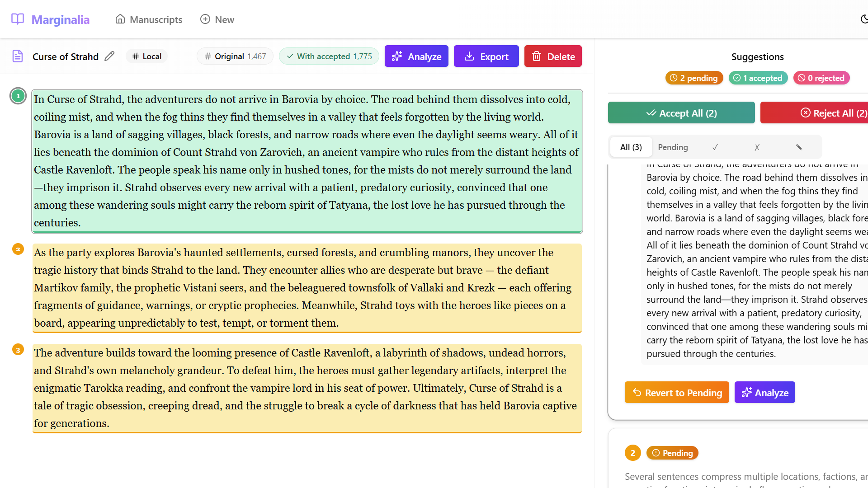Show the With accepted 1,775 version
This screenshot has width=868, height=488.
pos(329,56)
